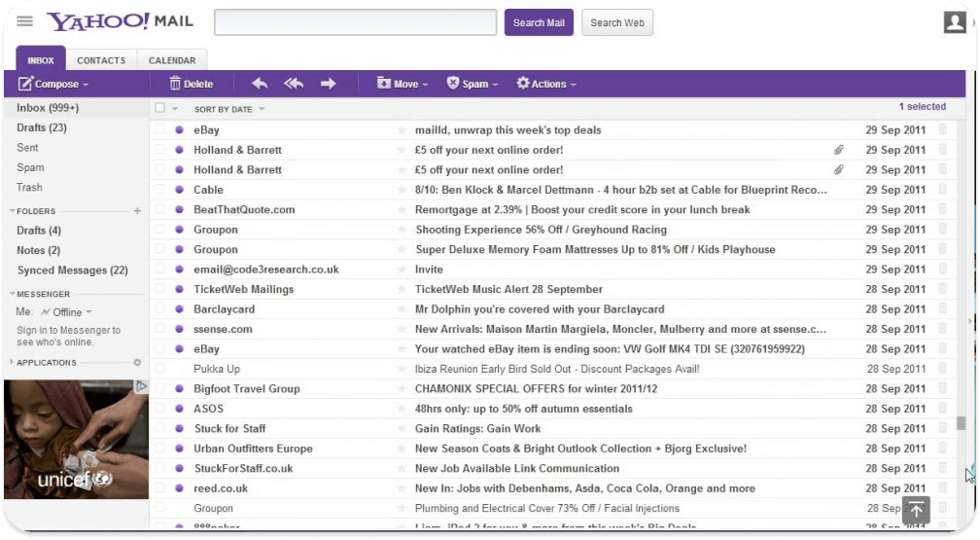Click the Yahoo! Mail logo
980x540 pixels.
(x=120, y=21)
